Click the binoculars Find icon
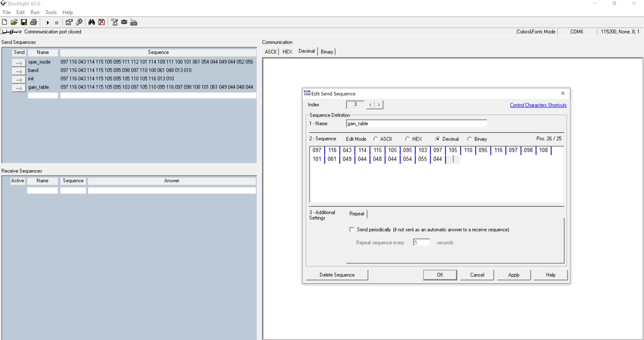This screenshot has height=340, width=644. [91, 22]
